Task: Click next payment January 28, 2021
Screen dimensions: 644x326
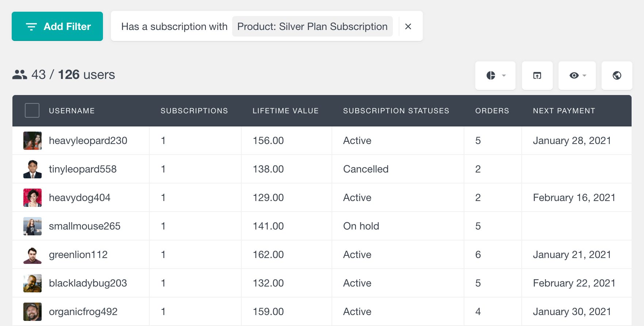Action: pos(572,141)
